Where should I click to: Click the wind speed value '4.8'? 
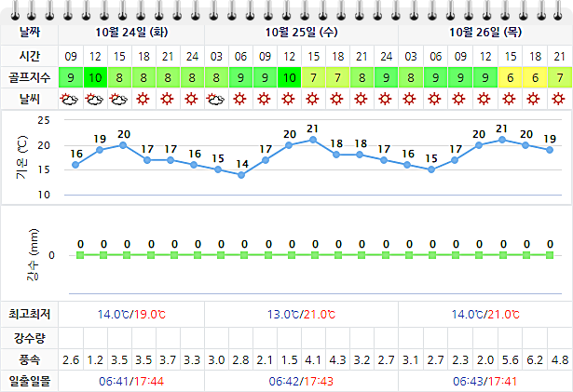[560, 360]
